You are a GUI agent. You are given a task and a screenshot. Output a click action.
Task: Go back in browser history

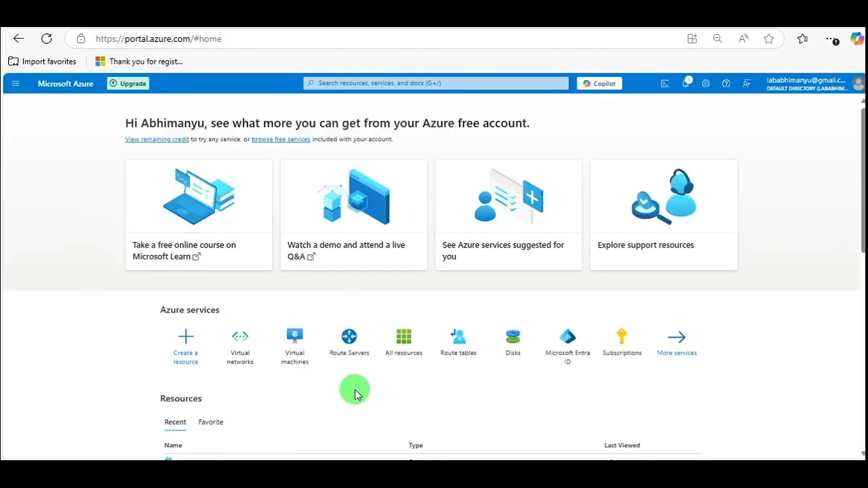click(x=18, y=39)
